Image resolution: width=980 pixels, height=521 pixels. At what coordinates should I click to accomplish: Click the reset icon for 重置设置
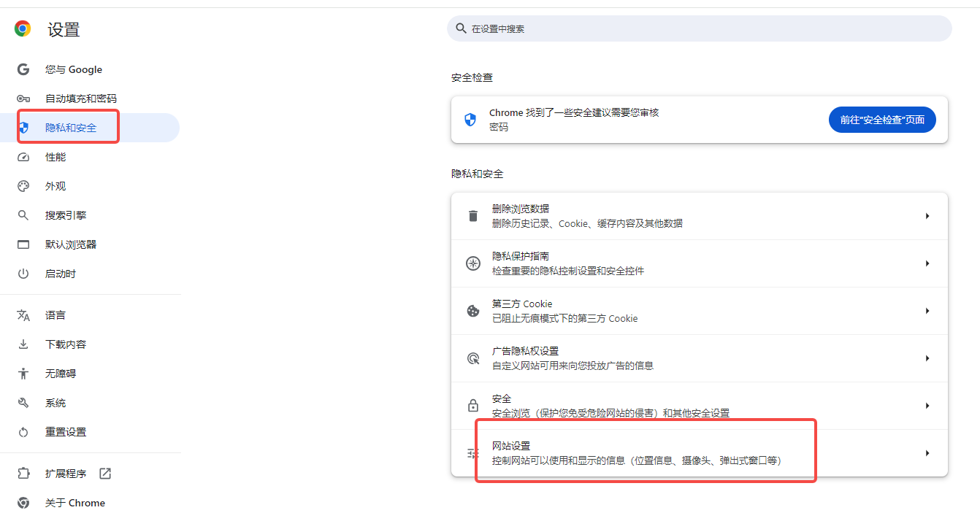pos(23,432)
